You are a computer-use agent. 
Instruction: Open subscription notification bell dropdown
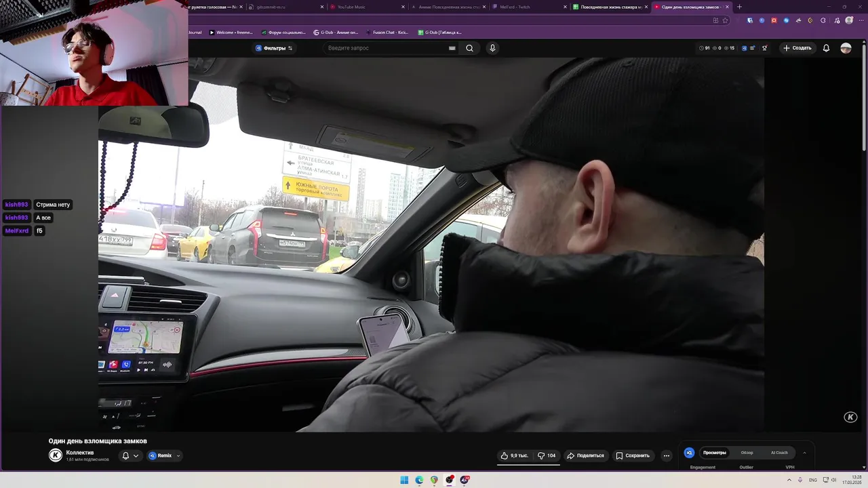coord(130,455)
